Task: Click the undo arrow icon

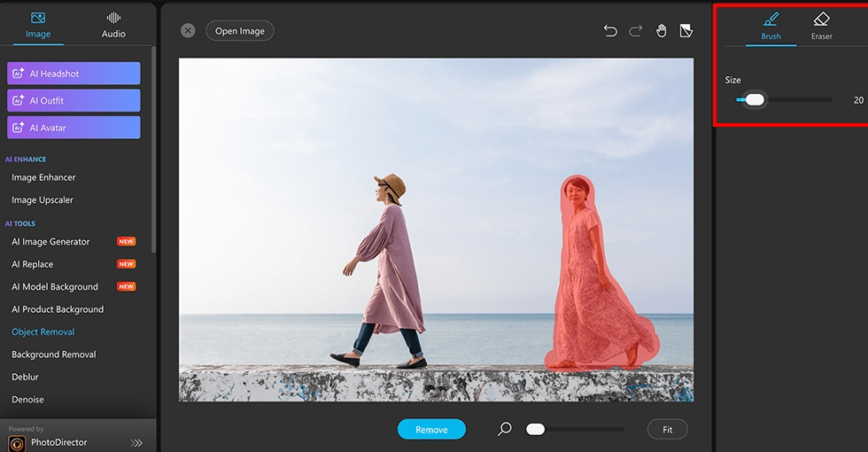Action: click(610, 31)
